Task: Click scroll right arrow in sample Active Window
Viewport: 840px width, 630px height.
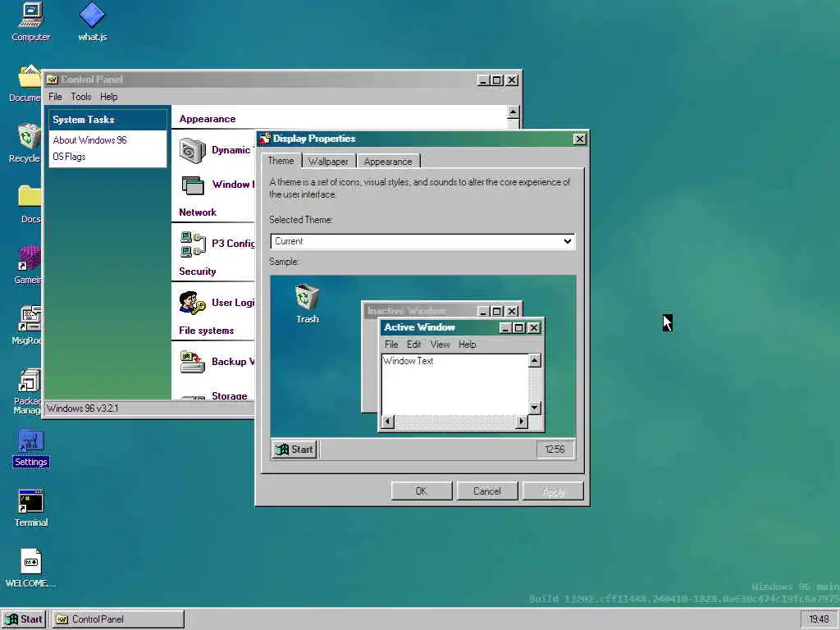Action: (x=522, y=422)
